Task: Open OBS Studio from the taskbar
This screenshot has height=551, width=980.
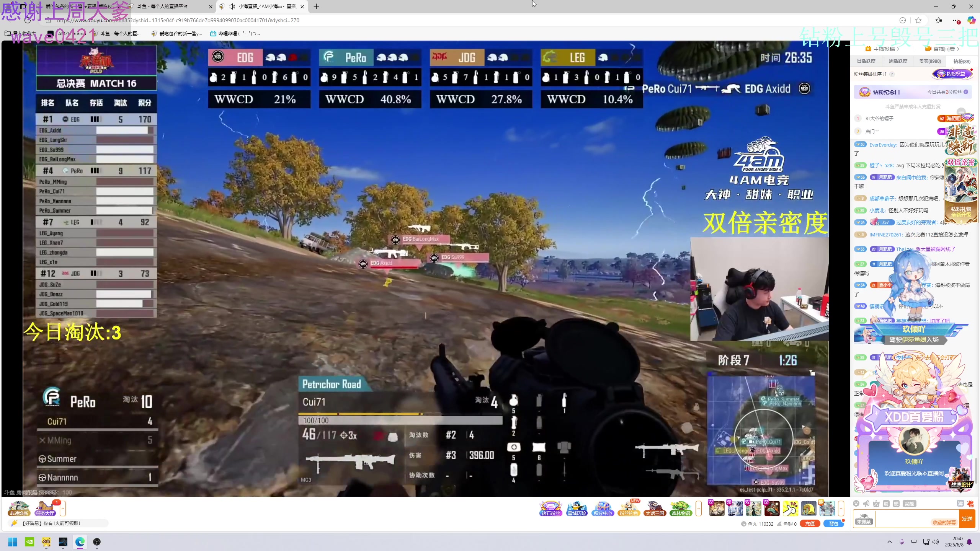Action: (97, 542)
